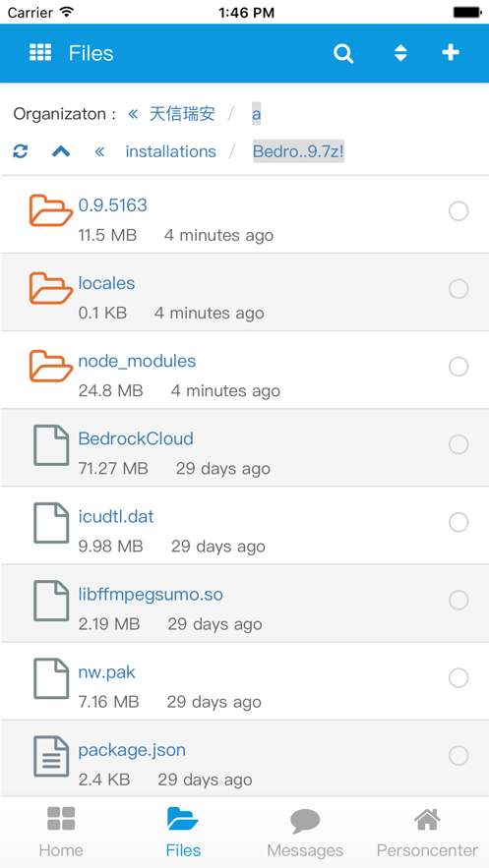489x868 pixels.
Task: Open the Personcenter tab
Action: coord(427,832)
